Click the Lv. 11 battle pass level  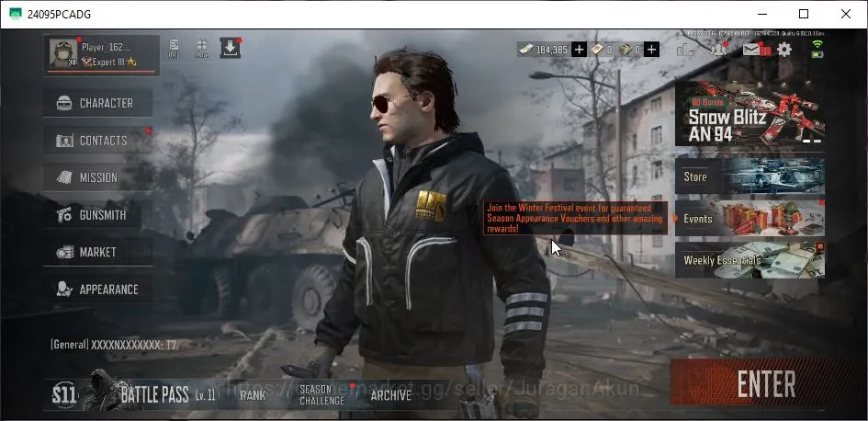pyautogui.click(x=205, y=396)
